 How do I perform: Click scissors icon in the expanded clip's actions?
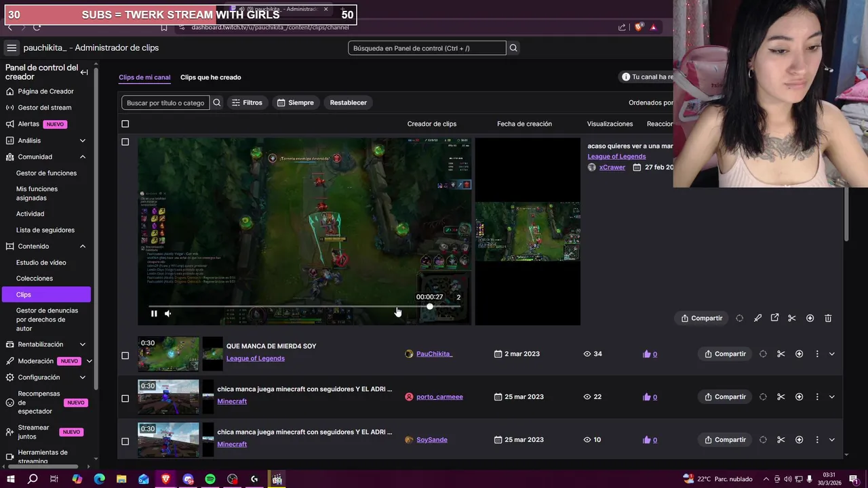[792, 318]
